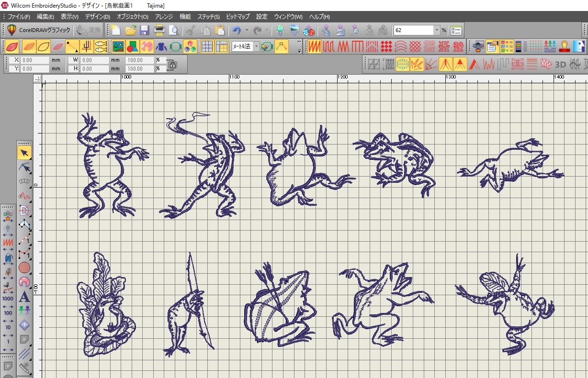Click the W width field
Screen dimensions: 588x378
(94, 60)
